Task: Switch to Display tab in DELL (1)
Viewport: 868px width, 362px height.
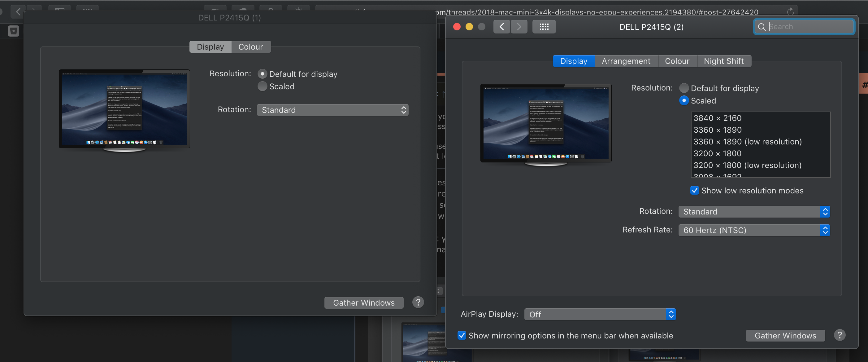Action: click(210, 47)
